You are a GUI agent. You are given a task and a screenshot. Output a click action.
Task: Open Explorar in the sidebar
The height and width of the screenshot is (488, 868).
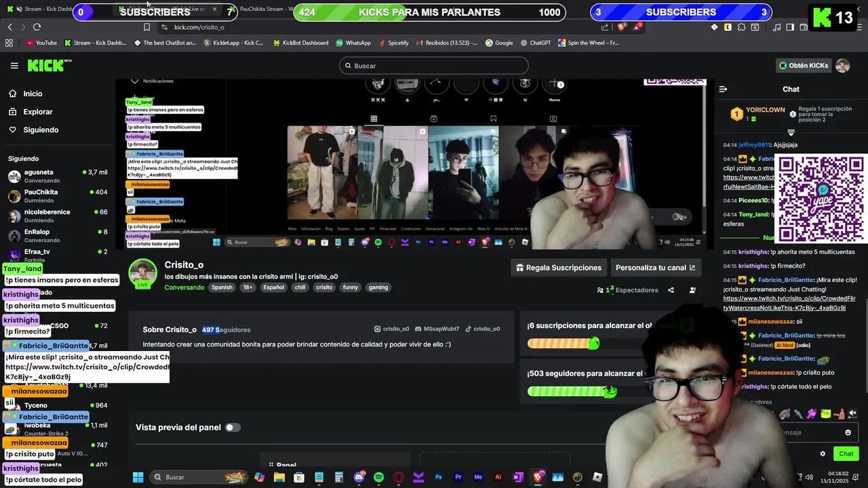[x=37, y=112]
